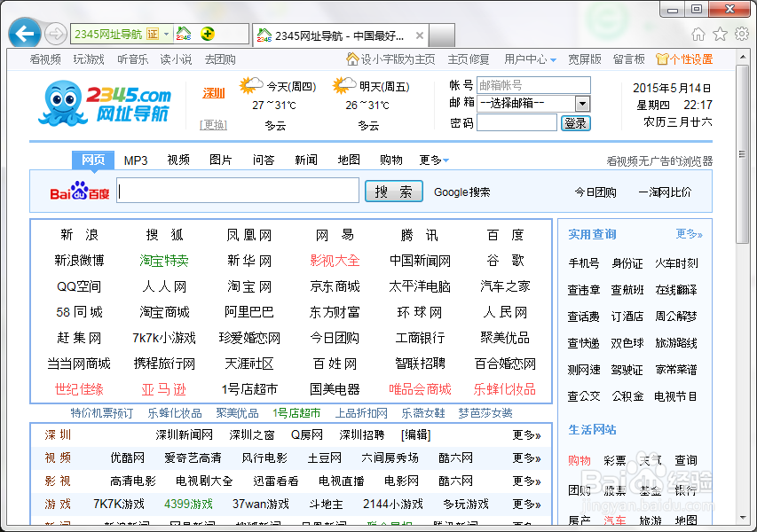Click the green plus add icon
Viewport: 757px width, 532px height.
tap(208, 34)
